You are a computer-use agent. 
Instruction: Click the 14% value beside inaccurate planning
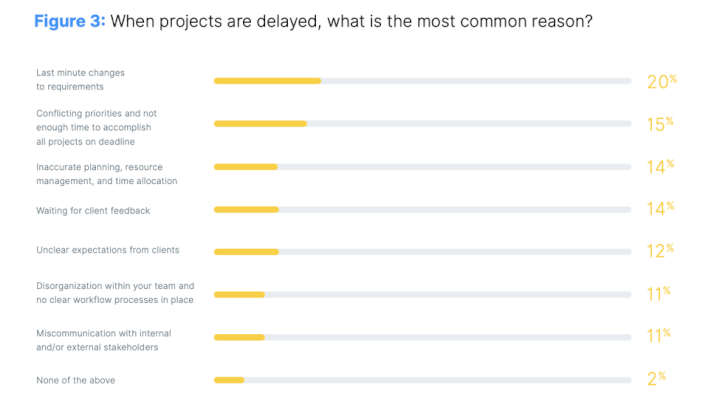pos(660,167)
